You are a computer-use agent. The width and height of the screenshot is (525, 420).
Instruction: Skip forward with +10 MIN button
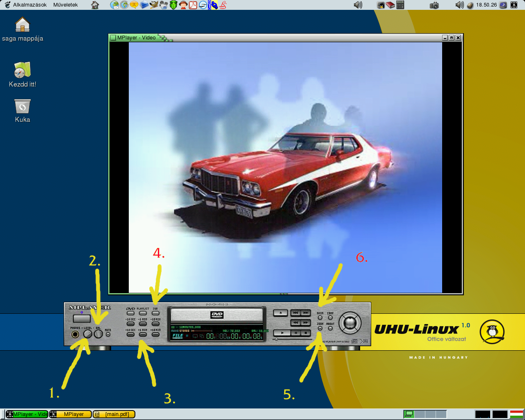click(x=155, y=334)
